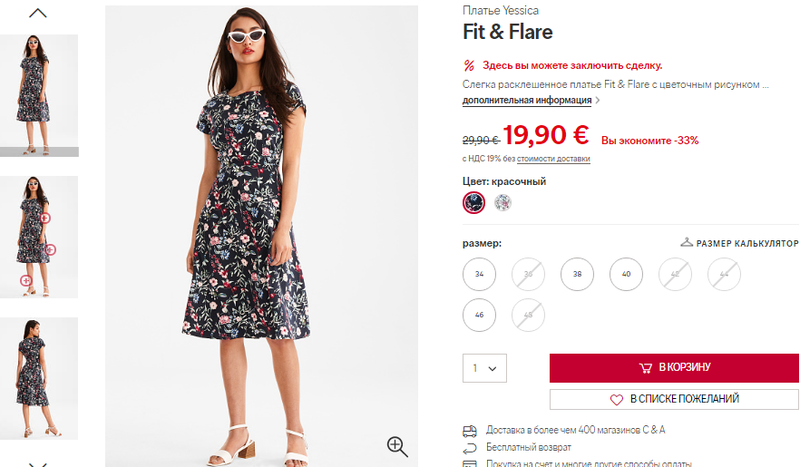Open the стоимости доставки shipping cost link

pos(553,159)
